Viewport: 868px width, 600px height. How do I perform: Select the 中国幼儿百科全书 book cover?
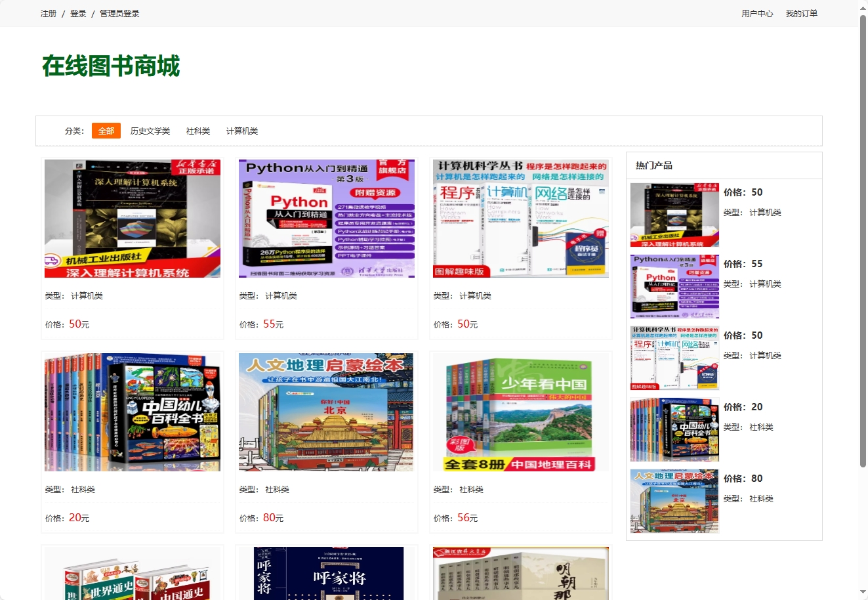coord(132,412)
